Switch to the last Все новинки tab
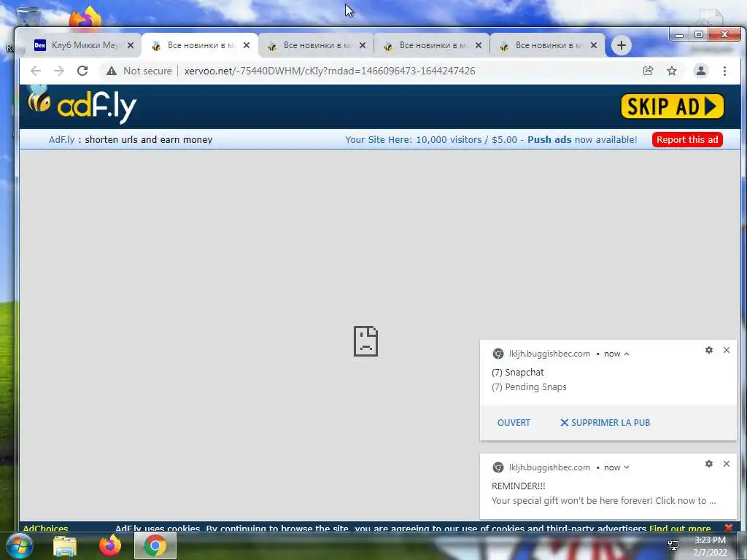This screenshot has height=560, width=747. 548,45
